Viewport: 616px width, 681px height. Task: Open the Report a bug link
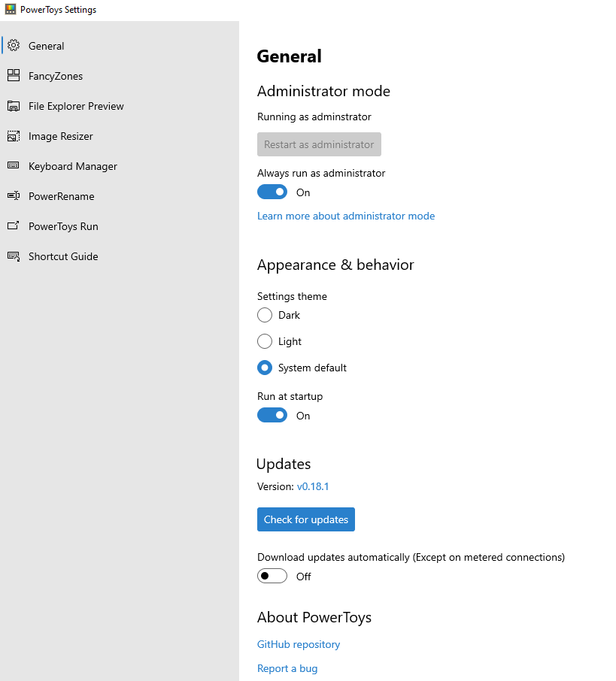(x=287, y=668)
